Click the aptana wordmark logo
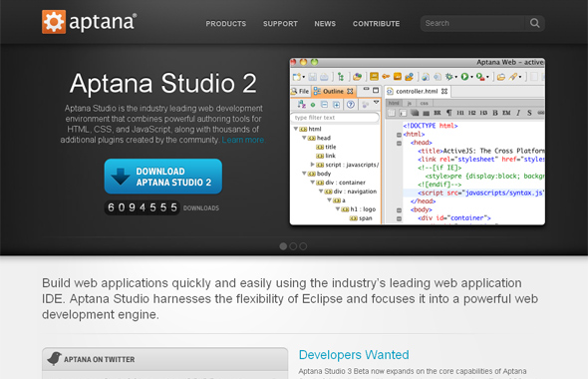 point(103,22)
